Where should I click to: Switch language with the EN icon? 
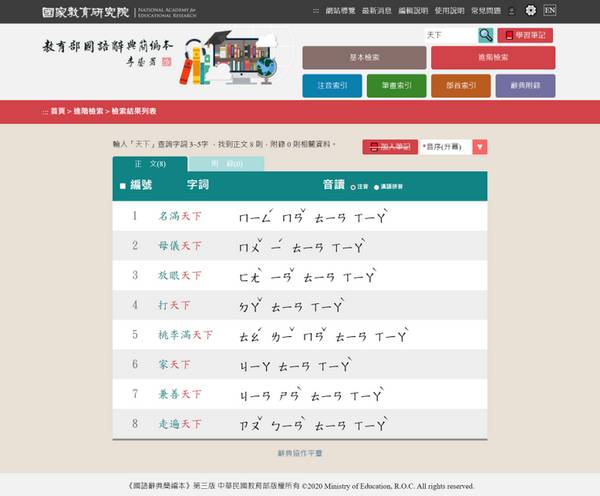tap(549, 10)
